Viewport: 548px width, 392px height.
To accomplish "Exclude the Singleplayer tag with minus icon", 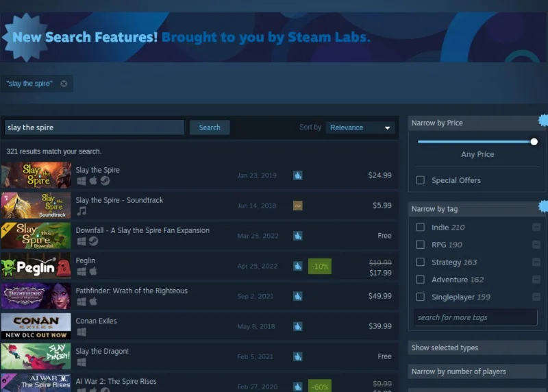I will (536, 297).
